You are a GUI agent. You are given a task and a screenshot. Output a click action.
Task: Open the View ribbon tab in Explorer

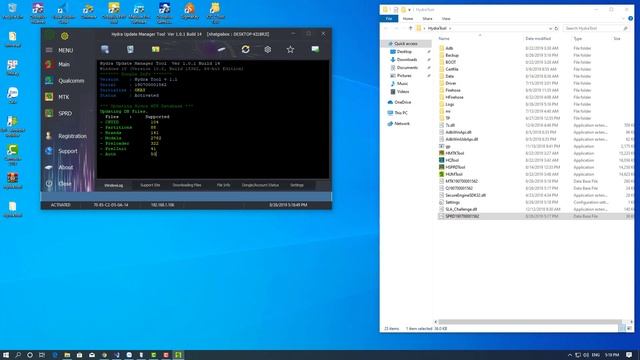pos(446,19)
